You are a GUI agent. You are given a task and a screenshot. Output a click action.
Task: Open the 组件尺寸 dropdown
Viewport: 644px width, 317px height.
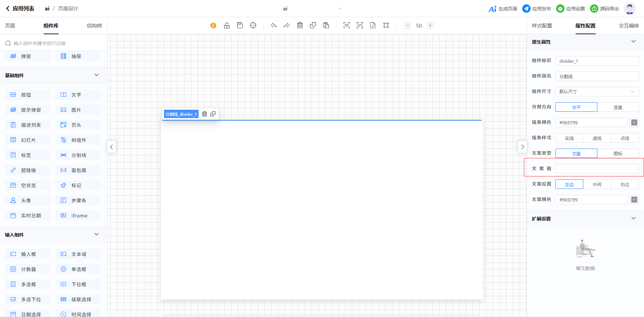click(x=597, y=92)
